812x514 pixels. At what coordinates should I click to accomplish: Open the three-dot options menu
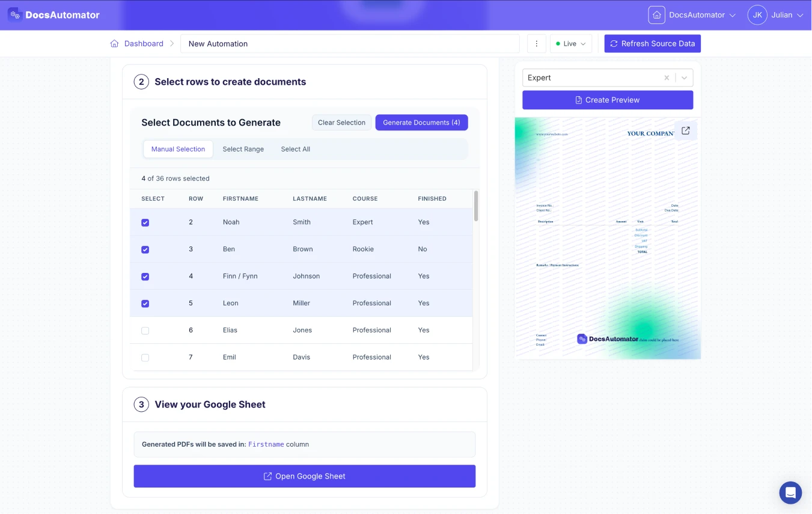click(x=536, y=44)
